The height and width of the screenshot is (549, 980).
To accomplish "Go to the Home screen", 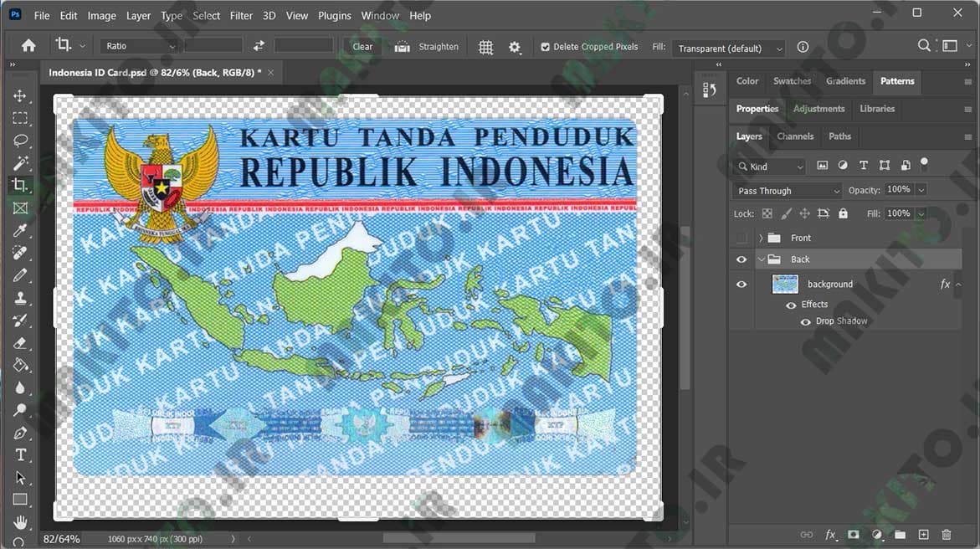I will (x=28, y=46).
